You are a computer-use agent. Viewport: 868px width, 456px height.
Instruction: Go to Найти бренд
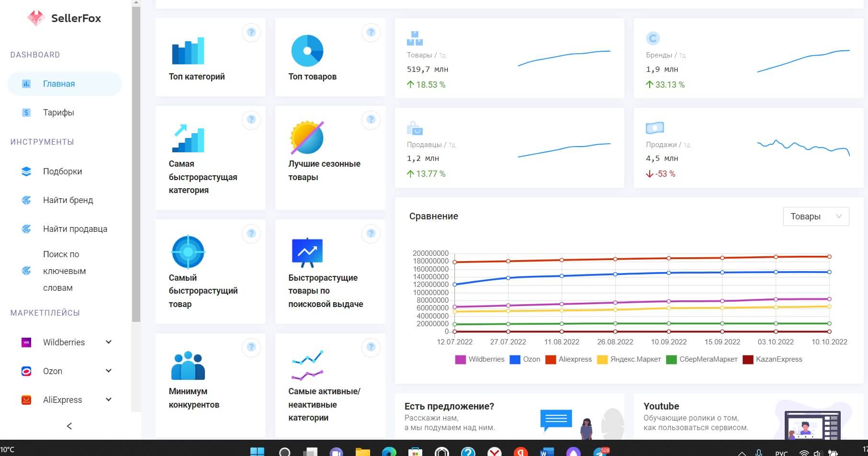(68, 200)
